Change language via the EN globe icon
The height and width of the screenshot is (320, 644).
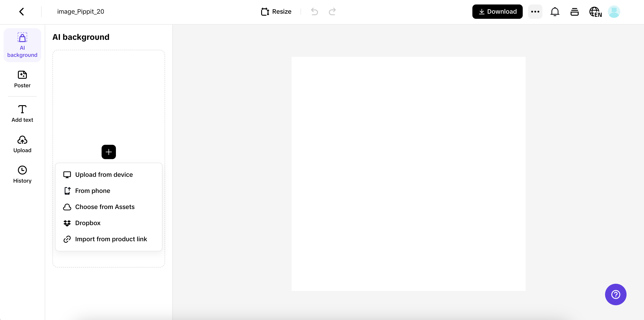595,11
